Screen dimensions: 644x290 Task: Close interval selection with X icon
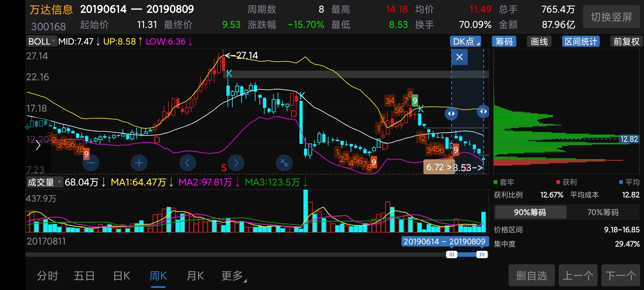[459, 57]
